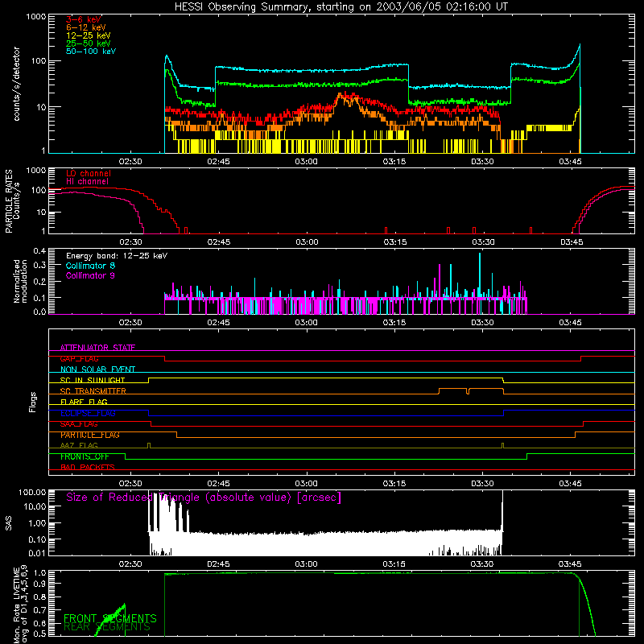Click the HI channel legend label

(x=87, y=182)
